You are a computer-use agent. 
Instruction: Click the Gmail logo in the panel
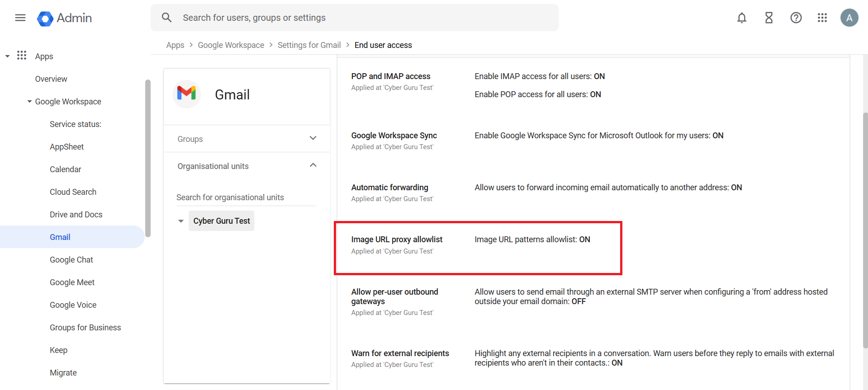coord(186,94)
